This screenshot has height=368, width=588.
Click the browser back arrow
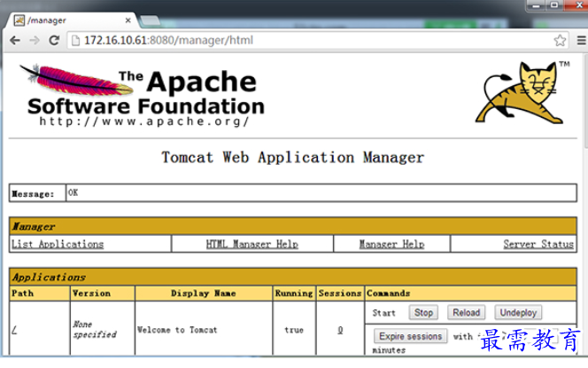point(15,40)
